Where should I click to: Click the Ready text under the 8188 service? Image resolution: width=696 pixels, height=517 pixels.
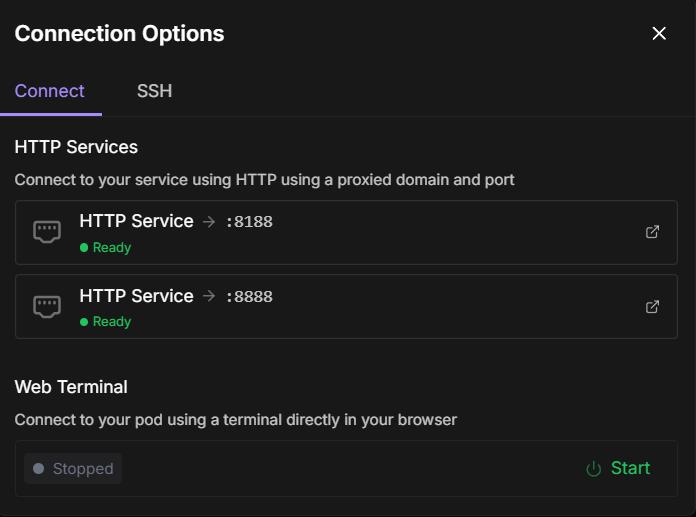(112, 247)
